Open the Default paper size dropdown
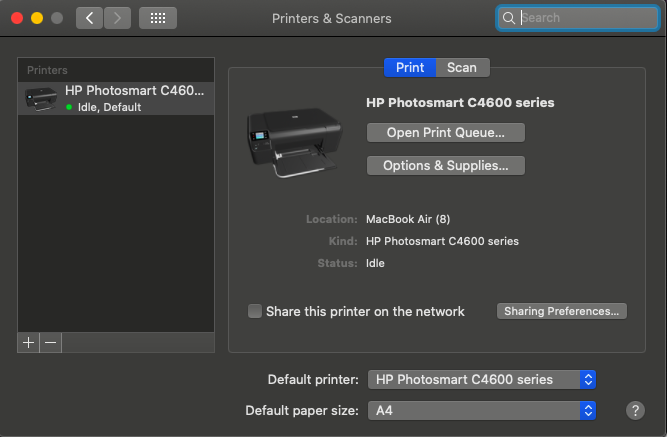 (x=482, y=410)
